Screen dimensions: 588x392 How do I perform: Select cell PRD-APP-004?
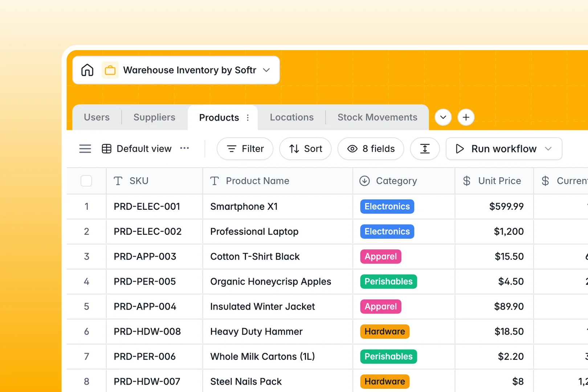[x=154, y=307]
